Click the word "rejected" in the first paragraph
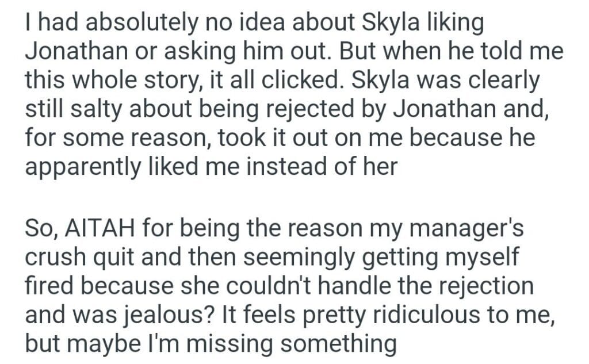Image resolution: width=589 pixels, height=364 pixels. pyautogui.click(x=302, y=109)
